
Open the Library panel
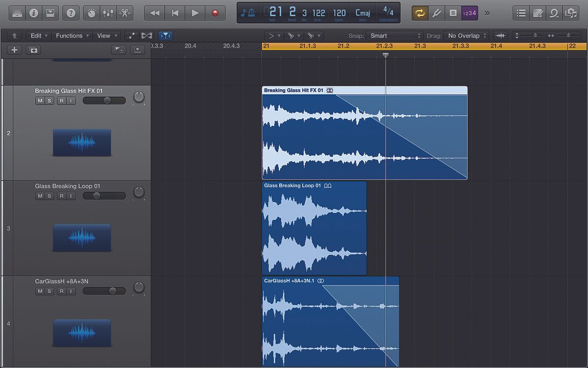click(17, 12)
